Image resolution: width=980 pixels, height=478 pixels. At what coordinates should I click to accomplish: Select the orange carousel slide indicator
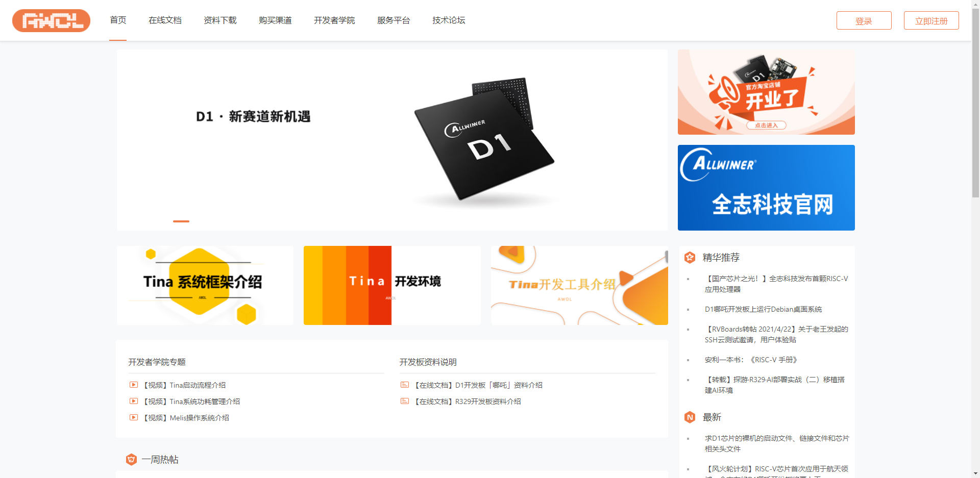[181, 221]
